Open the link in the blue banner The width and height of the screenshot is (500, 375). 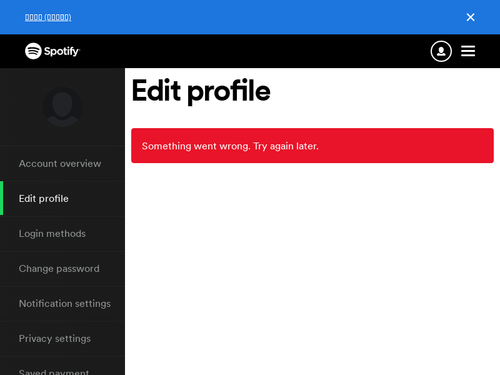[48, 17]
